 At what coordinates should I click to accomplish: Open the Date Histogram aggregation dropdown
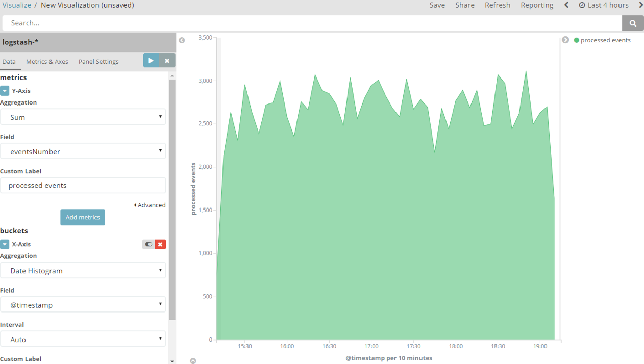click(83, 270)
